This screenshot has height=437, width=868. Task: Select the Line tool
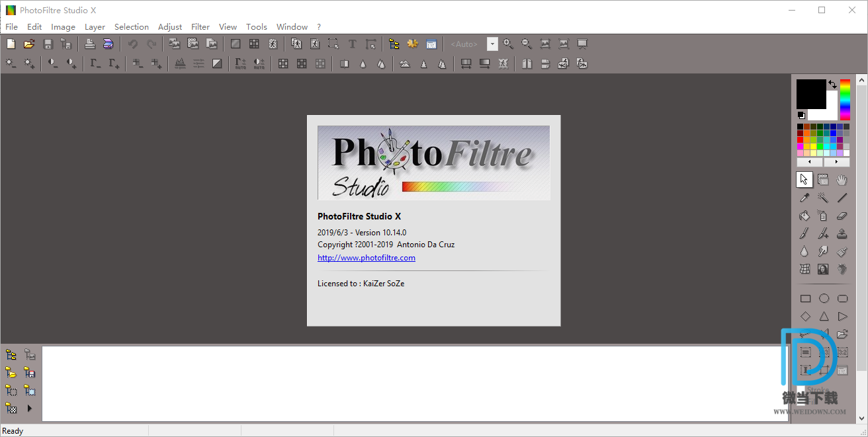842,198
